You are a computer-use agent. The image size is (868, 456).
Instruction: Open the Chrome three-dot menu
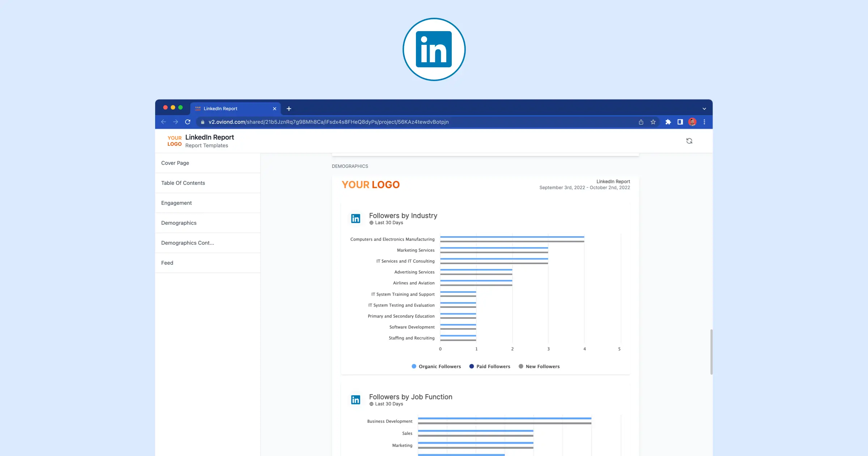704,122
